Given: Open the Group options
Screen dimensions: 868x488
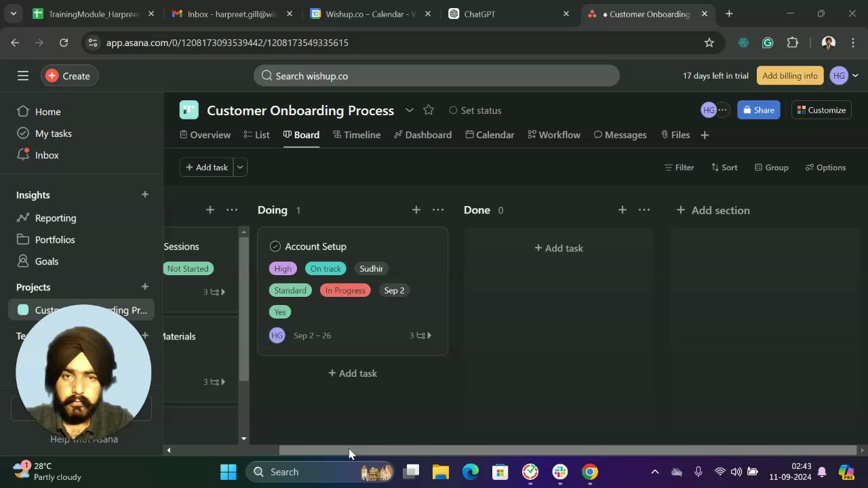Looking at the screenshot, I should (771, 167).
